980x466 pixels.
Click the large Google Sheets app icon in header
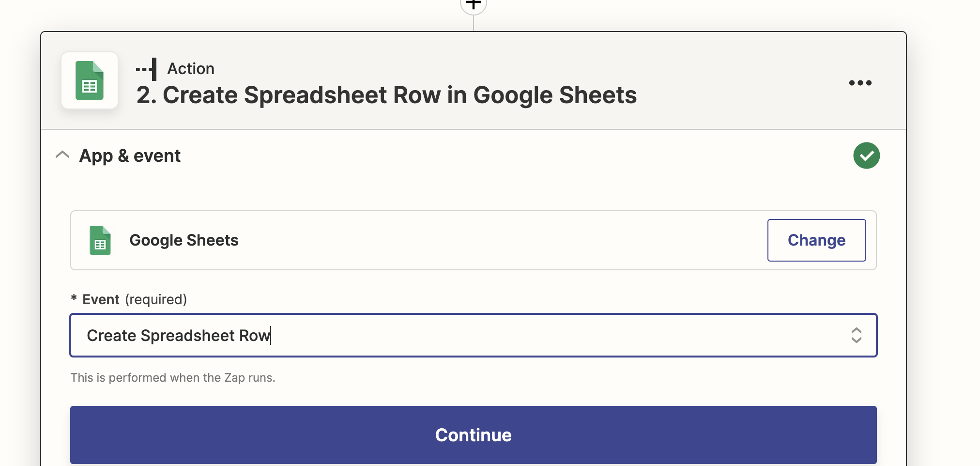coord(90,80)
